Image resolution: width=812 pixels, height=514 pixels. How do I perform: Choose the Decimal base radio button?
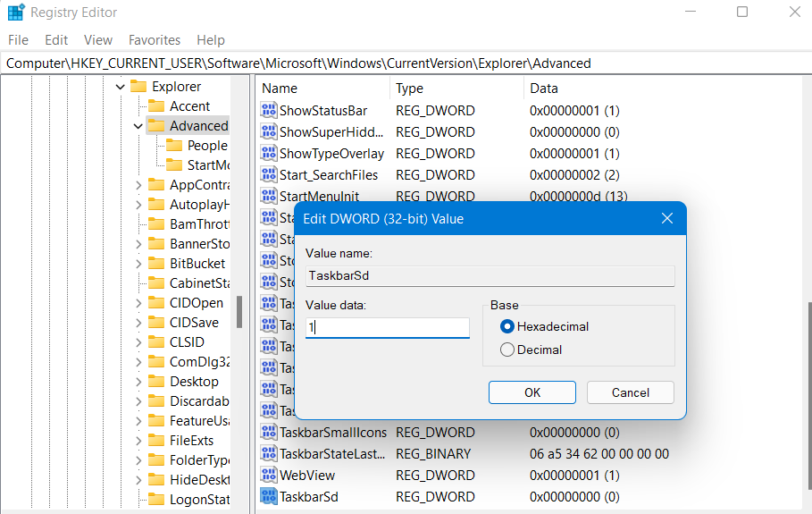click(507, 350)
